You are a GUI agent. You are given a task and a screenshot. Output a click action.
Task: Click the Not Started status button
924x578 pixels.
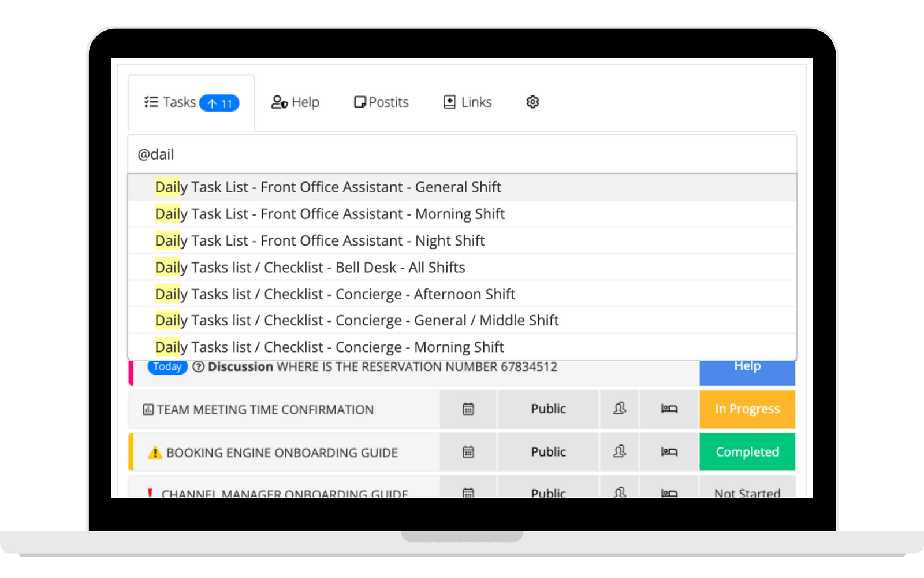(747, 487)
